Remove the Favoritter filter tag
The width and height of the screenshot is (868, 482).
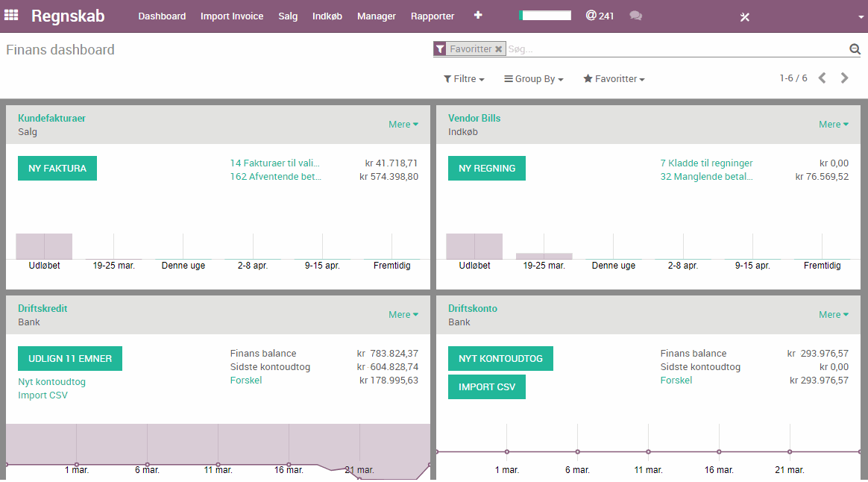[x=498, y=48]
